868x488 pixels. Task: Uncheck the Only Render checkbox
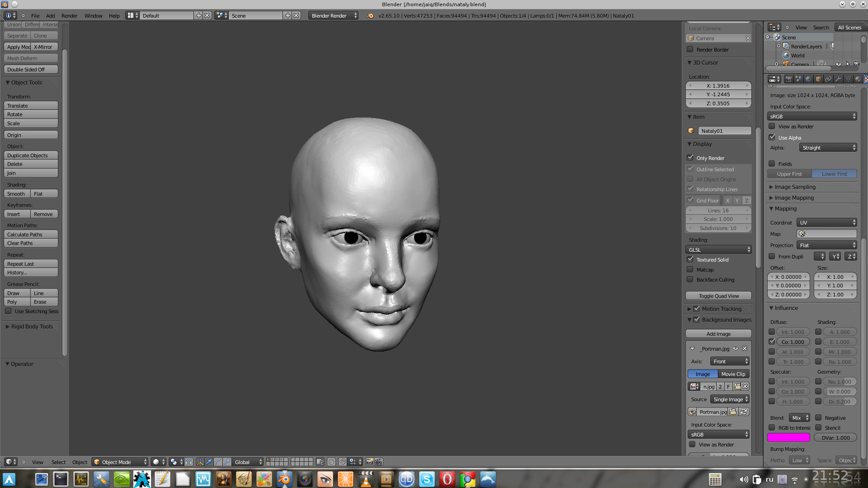point(690,158)
